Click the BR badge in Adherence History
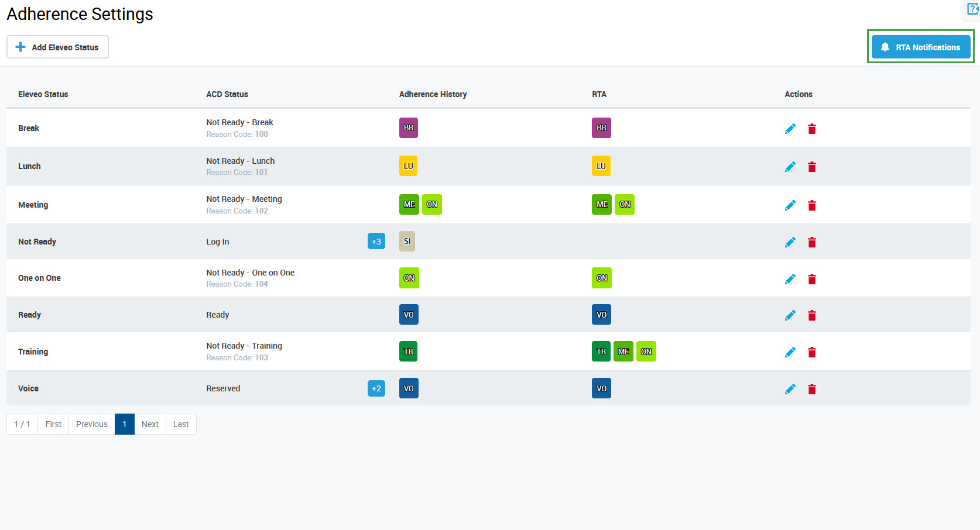The width and height of the screenshot is (980, 530). click(408, 128)
